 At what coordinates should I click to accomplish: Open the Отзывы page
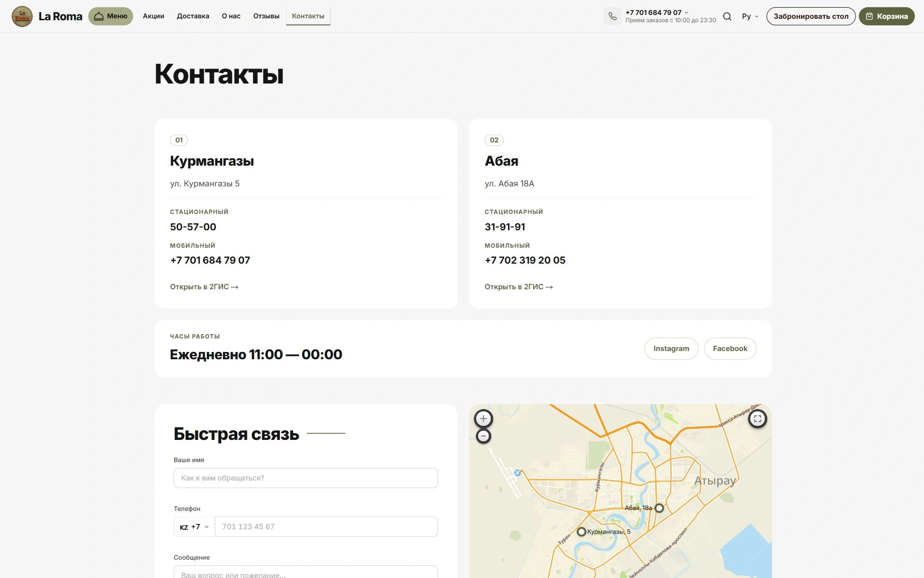(266, 16)
